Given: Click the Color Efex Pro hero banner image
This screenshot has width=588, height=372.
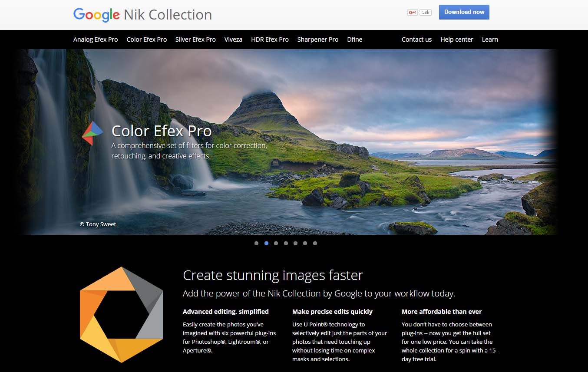Looking at the screenshot, I should click(288, 142).
